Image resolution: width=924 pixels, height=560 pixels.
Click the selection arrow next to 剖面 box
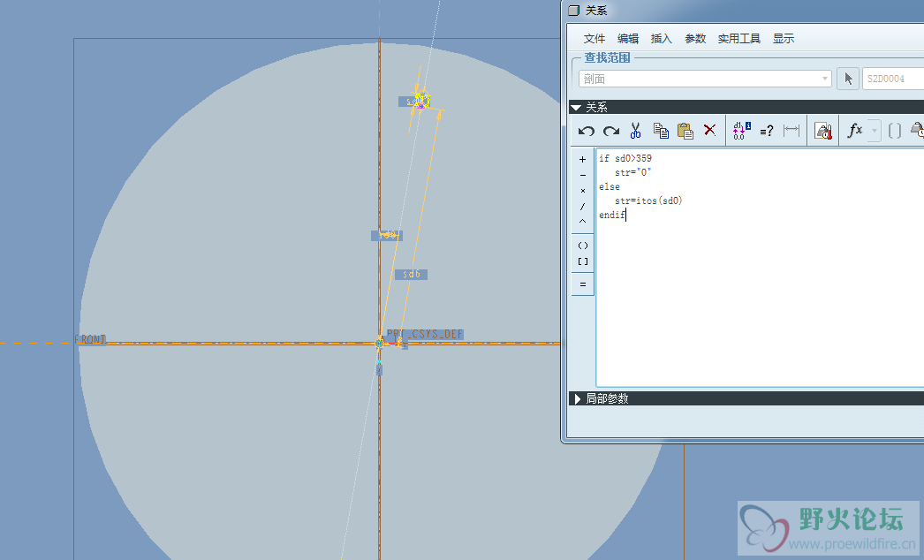[x=848, y=79]
